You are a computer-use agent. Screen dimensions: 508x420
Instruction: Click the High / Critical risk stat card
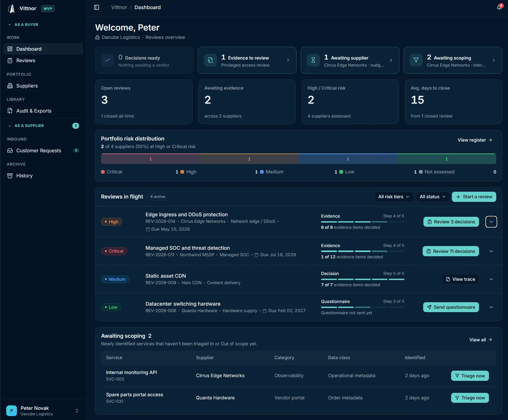(x=350, y=102)
